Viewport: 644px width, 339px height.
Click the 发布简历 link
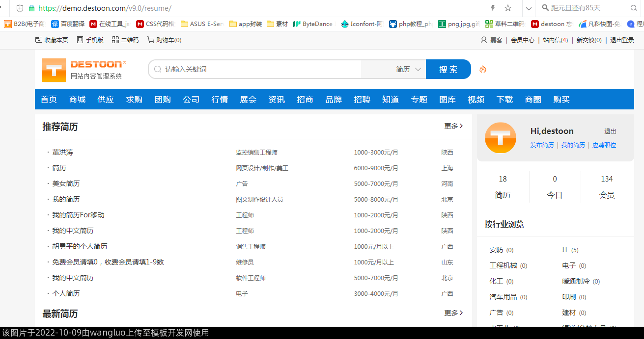[542, 145]
